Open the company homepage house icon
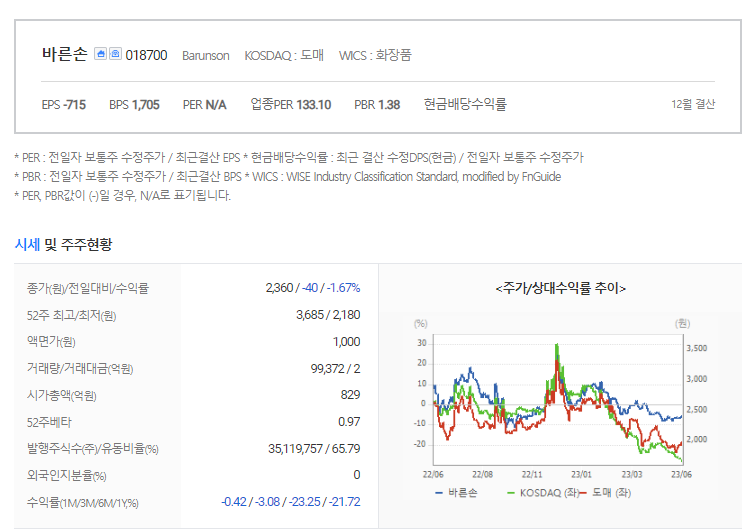Image resolution: width=744 pixels, height=532 pixels. pyautogui.click(x=100, y=54)
